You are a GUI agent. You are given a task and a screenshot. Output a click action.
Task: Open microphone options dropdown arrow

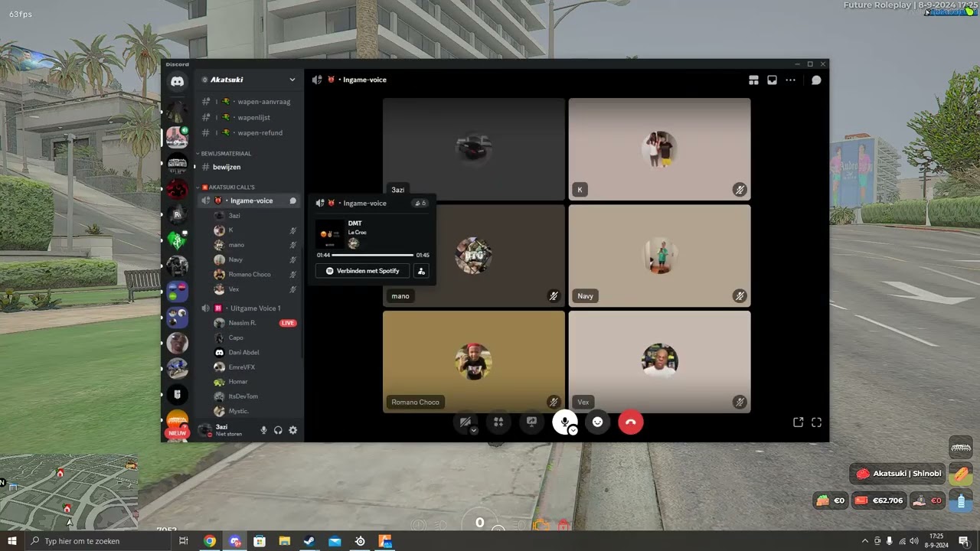573,431
